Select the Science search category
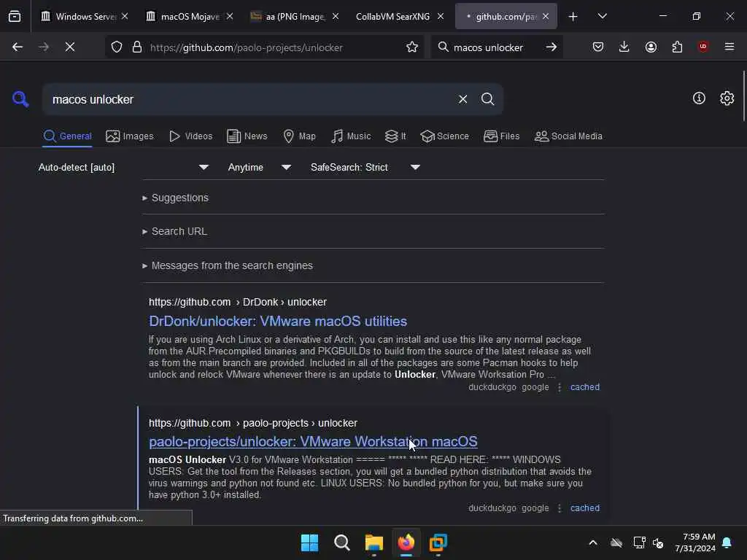This screenshot has width=747, height=560. pyautogui.click(x=445, y=136)
